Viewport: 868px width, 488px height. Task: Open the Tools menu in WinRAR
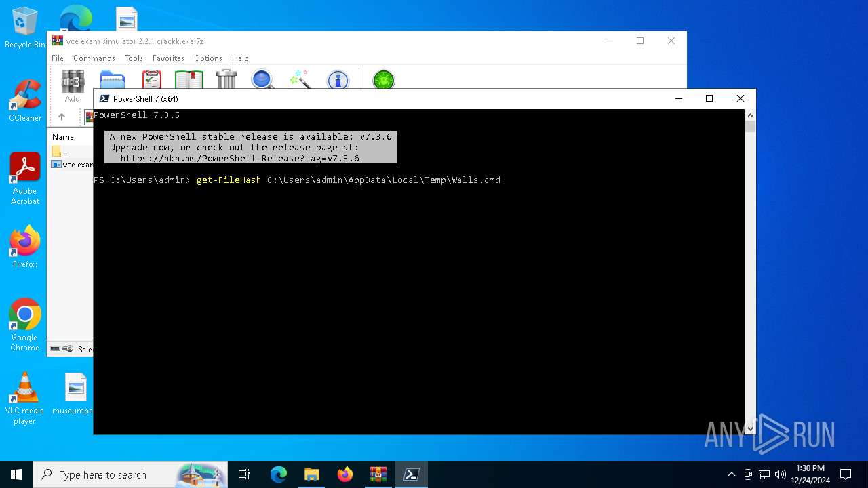pyautogui.click(x=134, y=58)
